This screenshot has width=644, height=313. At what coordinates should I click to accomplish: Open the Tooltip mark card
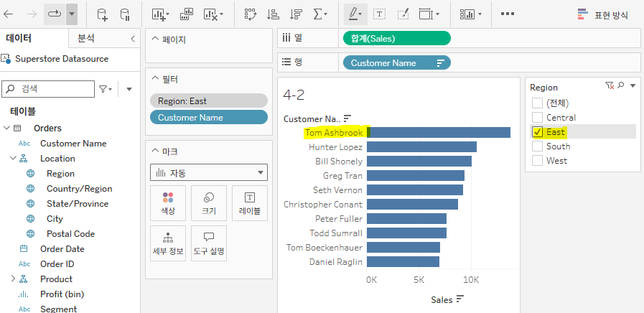tap(209, 243)
